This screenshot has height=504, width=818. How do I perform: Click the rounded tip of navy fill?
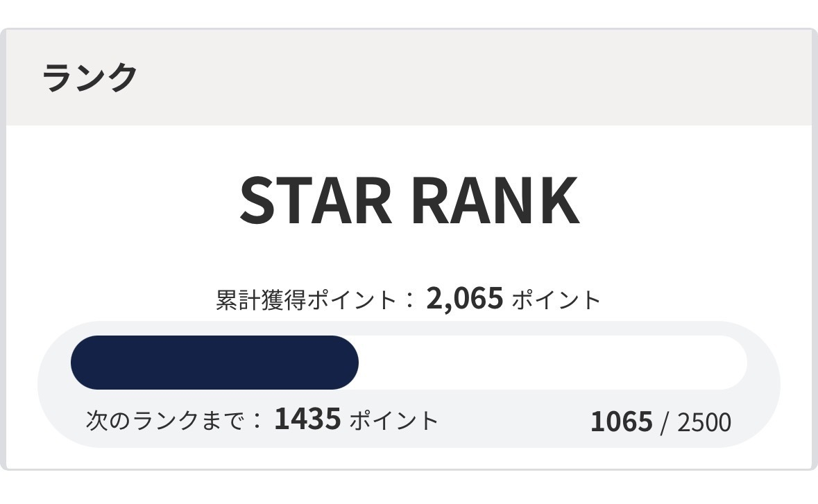[349, 363]
